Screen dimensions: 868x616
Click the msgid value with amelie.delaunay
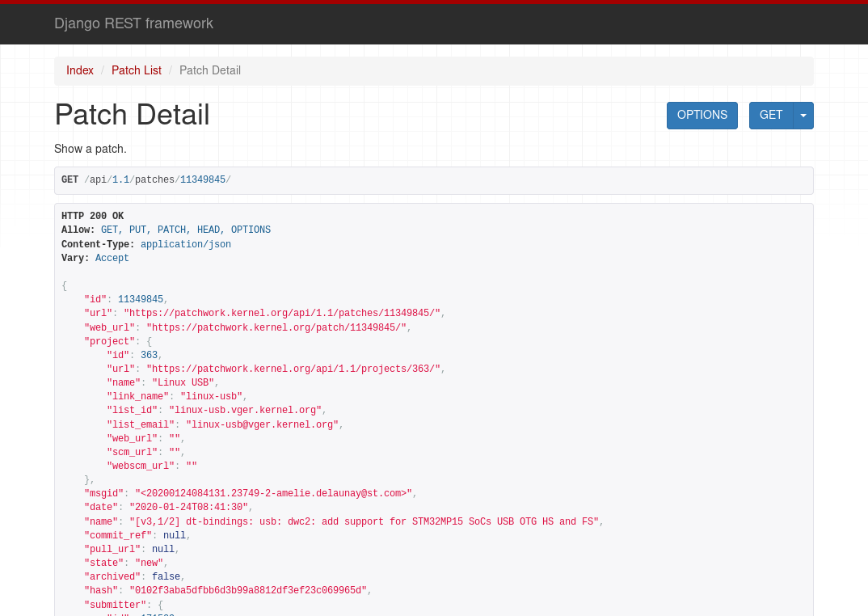[273, 494]
